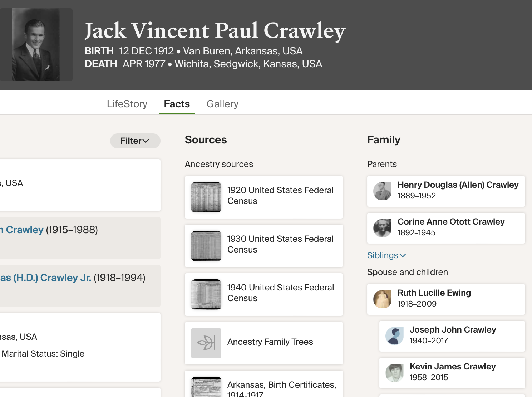Viewport: 532px width, 397px height.
Task: Click the Ancestry Family Trees leaf icon
Action: click(x=206, y=343)
